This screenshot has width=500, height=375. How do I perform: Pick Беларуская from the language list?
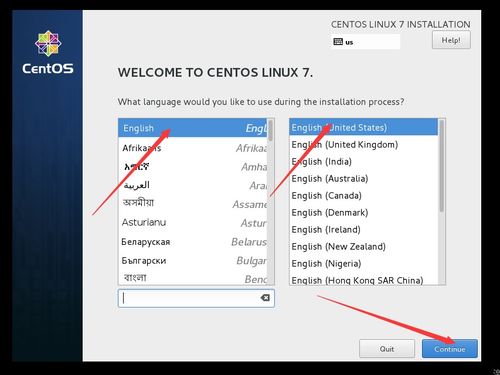tap(193, 241)
